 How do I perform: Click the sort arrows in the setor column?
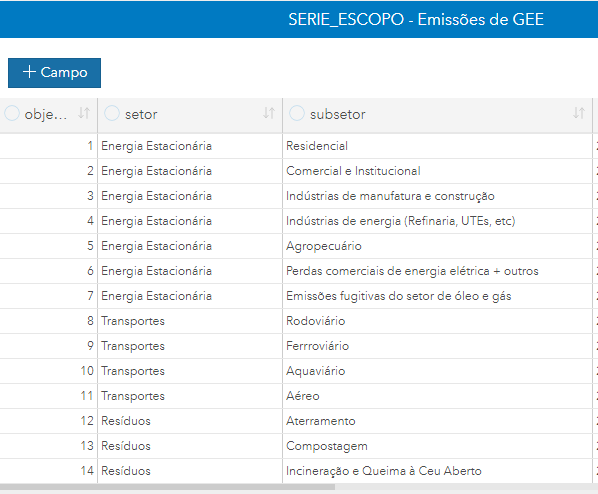coord(269,113)
